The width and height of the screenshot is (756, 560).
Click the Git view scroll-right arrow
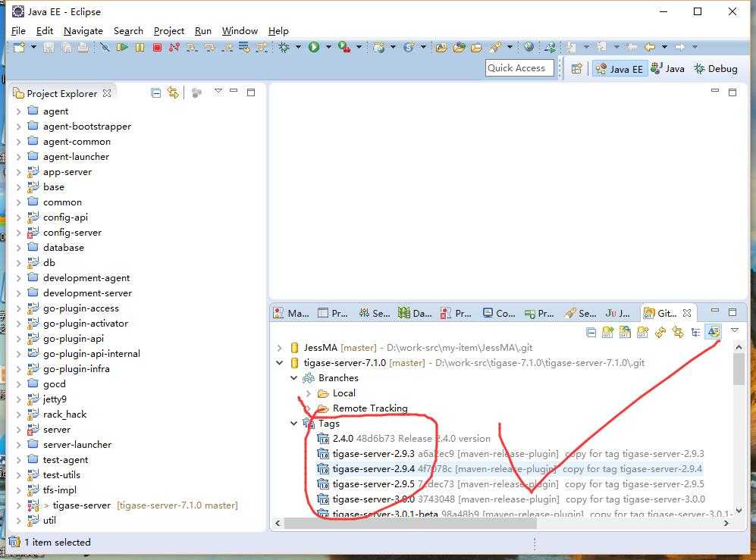(726, 524)
